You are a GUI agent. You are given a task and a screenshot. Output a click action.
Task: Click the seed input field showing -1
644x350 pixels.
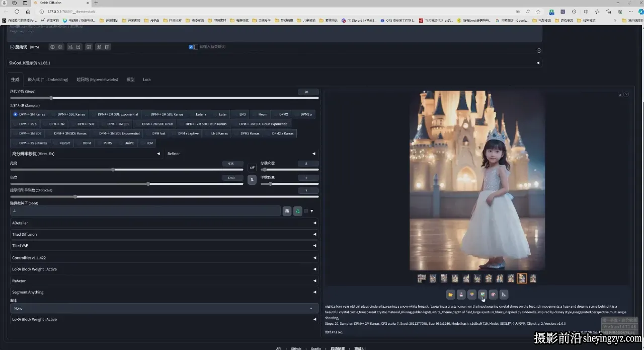(145, 211)
